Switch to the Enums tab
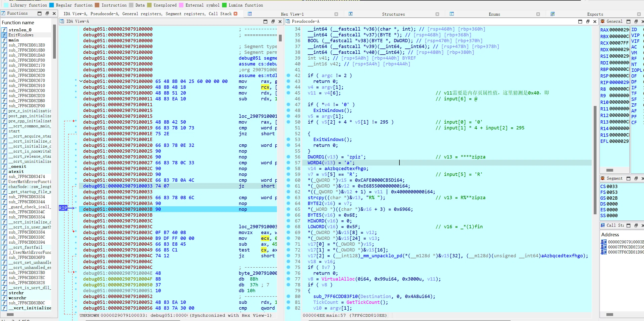The image size is (644, 321). tap(494, 14)
